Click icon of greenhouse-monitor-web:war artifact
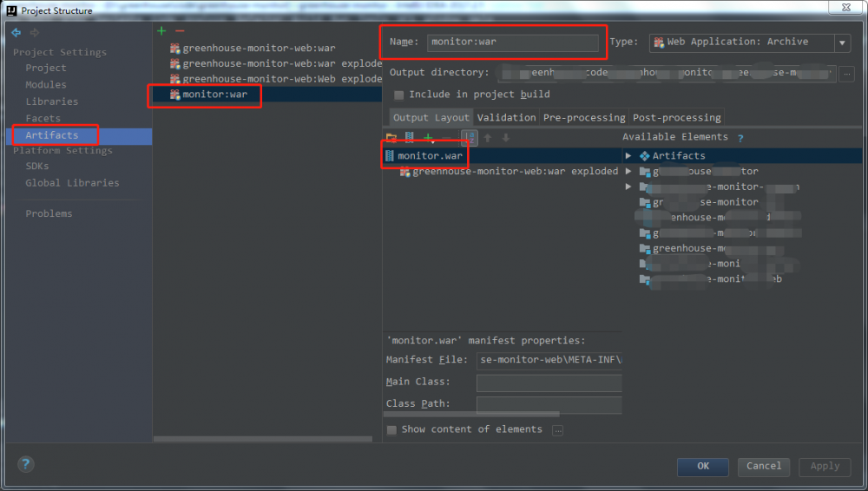The image size is (868, 491). point(175,49)
